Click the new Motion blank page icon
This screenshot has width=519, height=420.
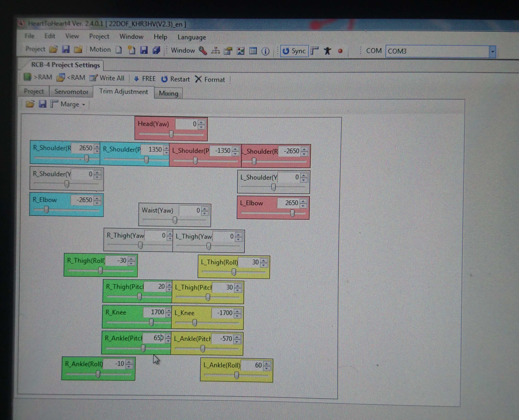tap(118, 50)
